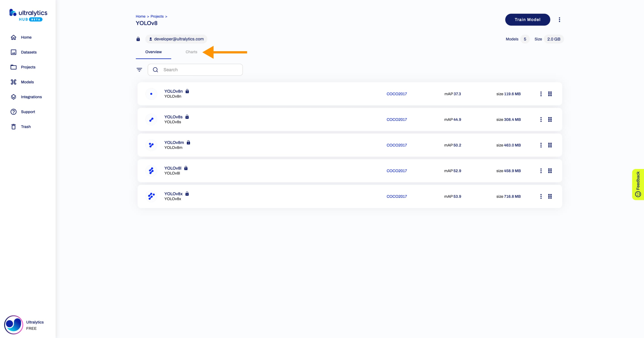Select the Overview tab
Screen dimensions: 644x338
click(153, 52)
